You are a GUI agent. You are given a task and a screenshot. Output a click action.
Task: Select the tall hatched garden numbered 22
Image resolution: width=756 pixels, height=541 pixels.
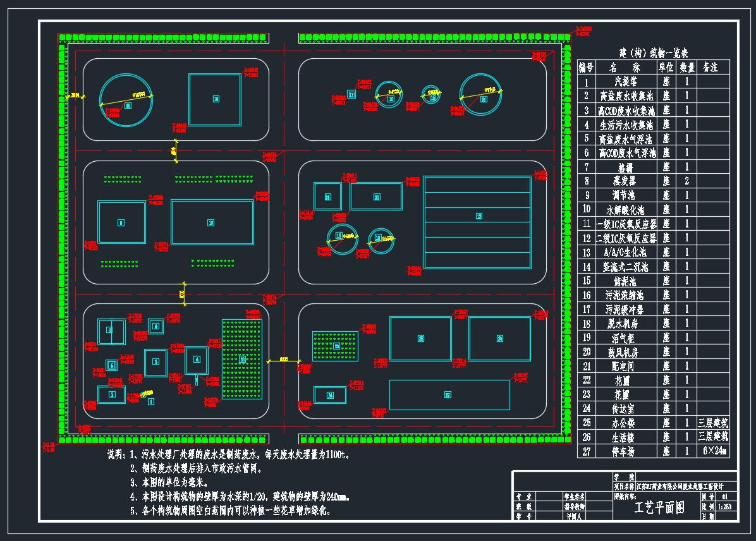click(x=242, y=359)
